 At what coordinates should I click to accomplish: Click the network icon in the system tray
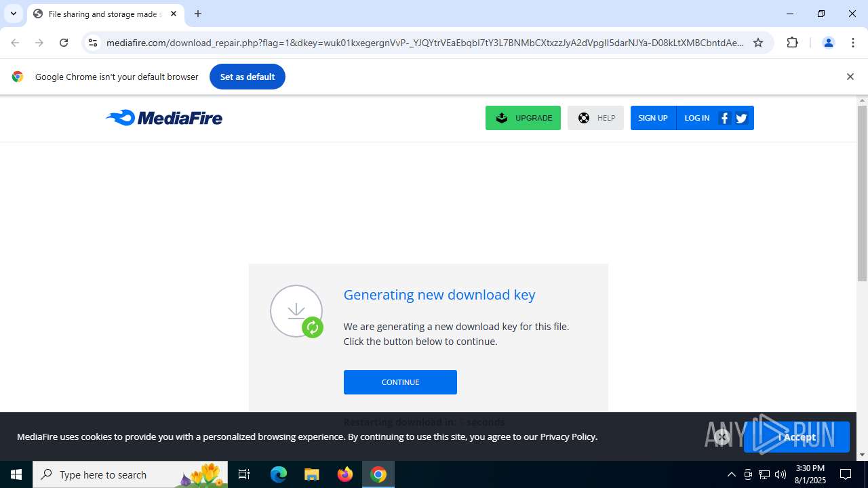[764, 474]
